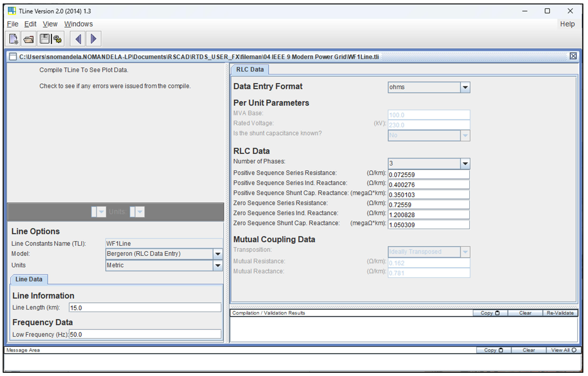Click the New file toolbar icon
Image resolution: width=588 pixels, height=376 pixels.
pyautogui.click(x=13, y=39)
